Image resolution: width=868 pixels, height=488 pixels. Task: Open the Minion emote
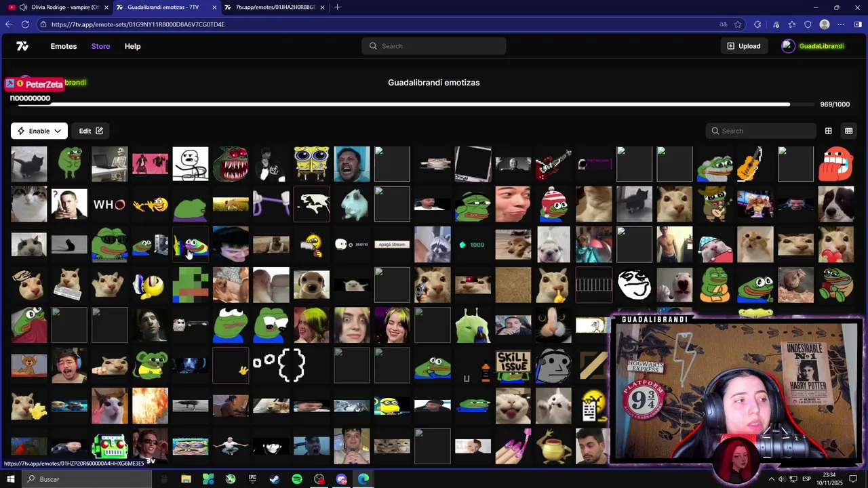pos(392,406)
